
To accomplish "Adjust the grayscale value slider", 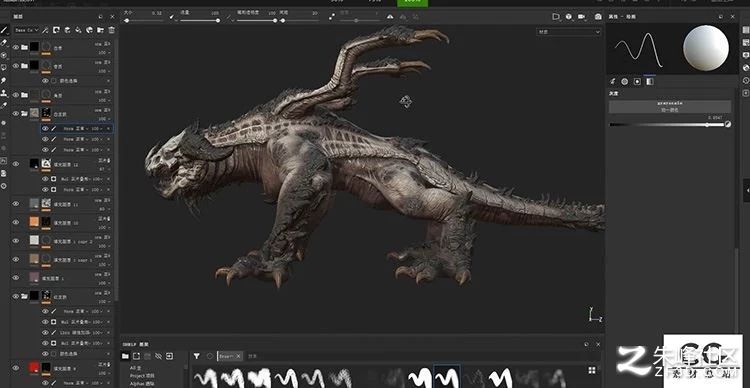I will [x=667, y=125].
